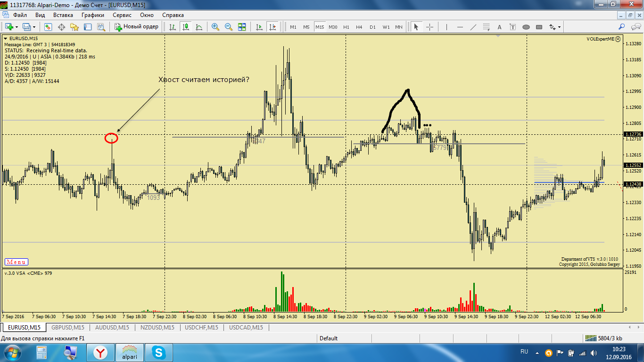This screenshot has width=644, height=362.
Task: Switch to the AUDUSD,M15 chart tab
Action: 112,327
